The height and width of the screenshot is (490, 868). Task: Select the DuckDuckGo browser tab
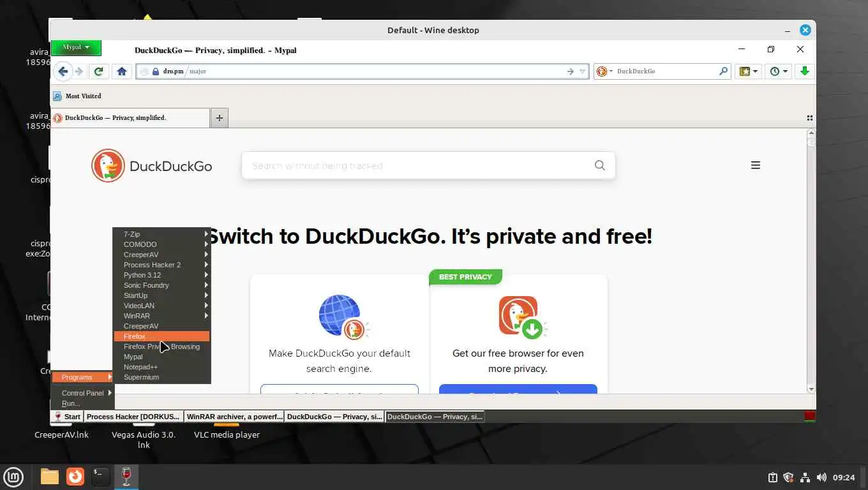(x=130, y=118)
